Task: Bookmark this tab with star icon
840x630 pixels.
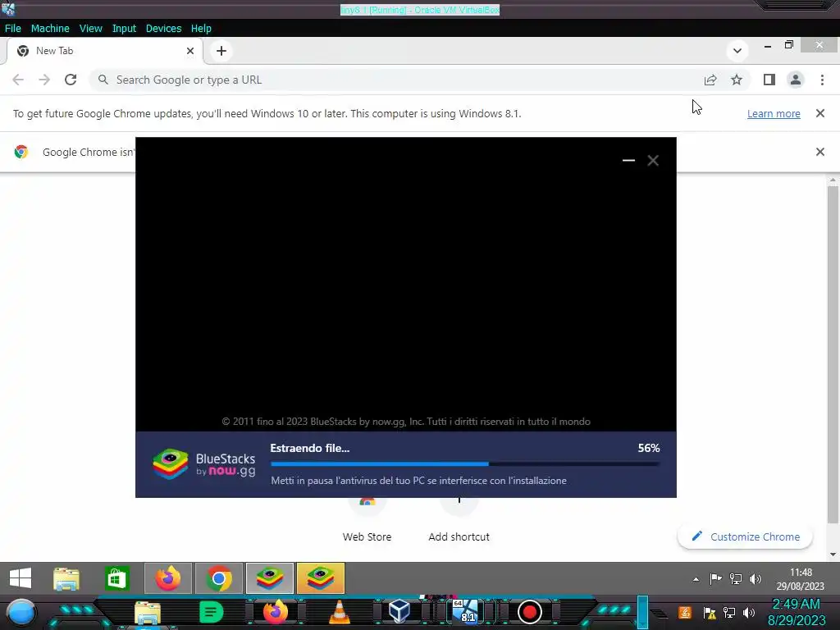Action: coord(737,80)
